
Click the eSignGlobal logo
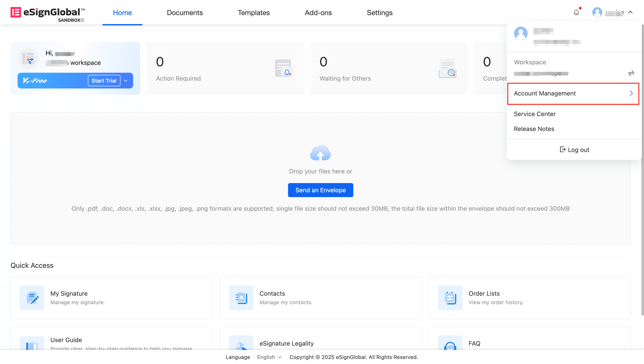click(x=48, y=12)
